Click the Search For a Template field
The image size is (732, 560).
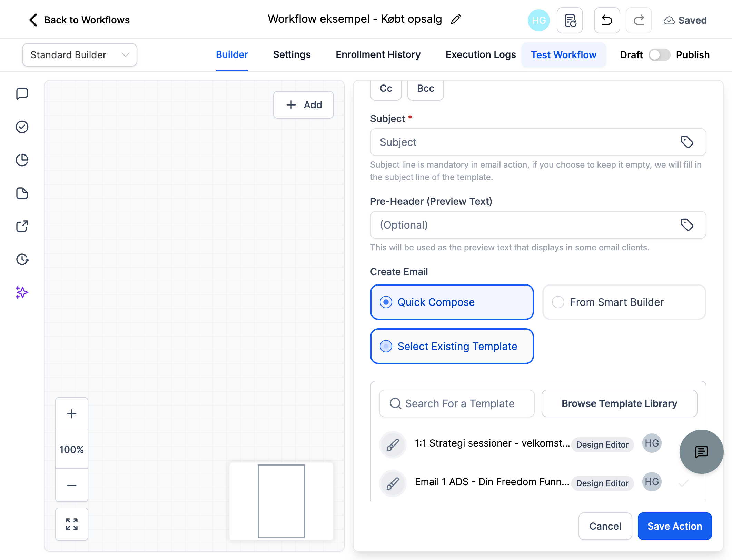point(457,403)
